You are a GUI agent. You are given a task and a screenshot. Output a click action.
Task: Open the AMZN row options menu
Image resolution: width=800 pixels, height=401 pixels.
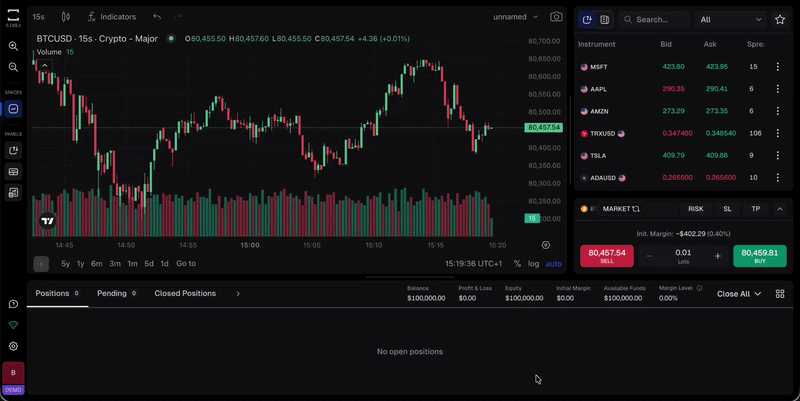click(x=778, y=111)
